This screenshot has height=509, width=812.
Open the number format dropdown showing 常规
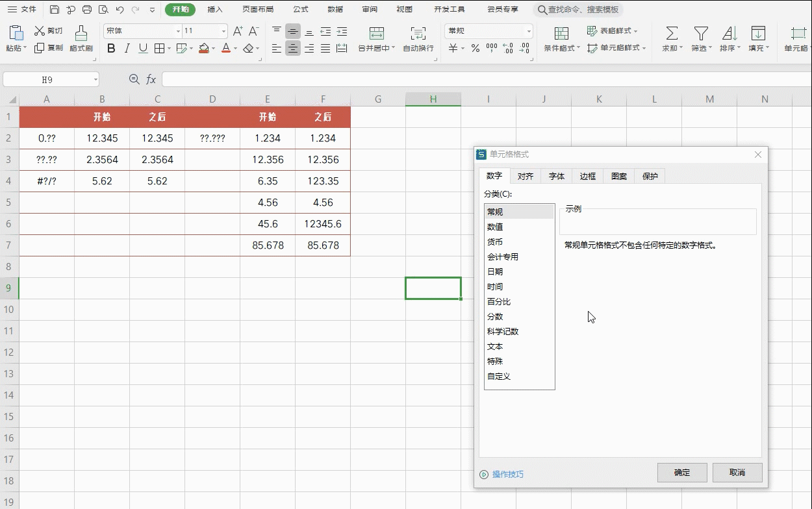tap(527, 31)
